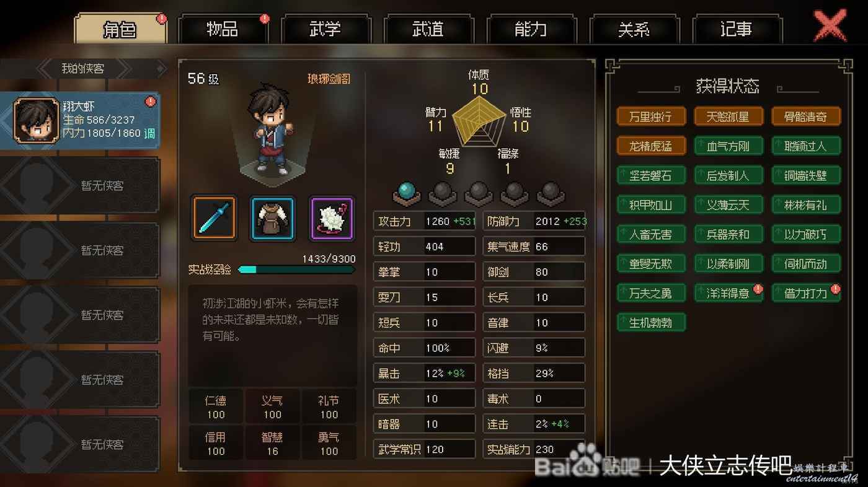Click left arrow of 我的侠客 header
The image size is (868, 487).
point(45,68)
